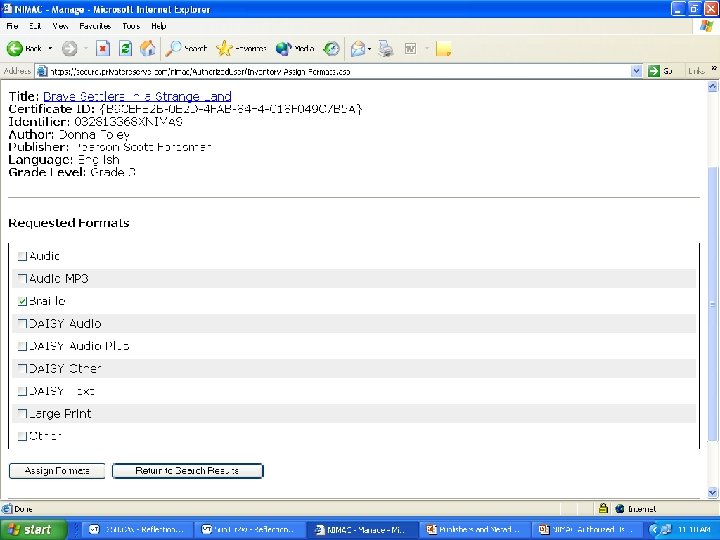Viewport: 720px width, 540px height.
Task: Open the File menu
Action: tap(12, 26)
